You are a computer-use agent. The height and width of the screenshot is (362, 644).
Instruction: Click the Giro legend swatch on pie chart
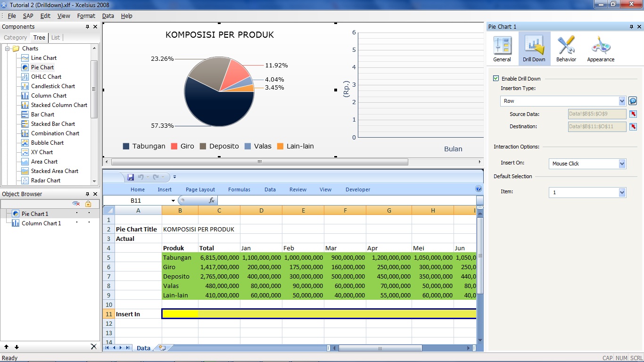[x=174, y=146]
